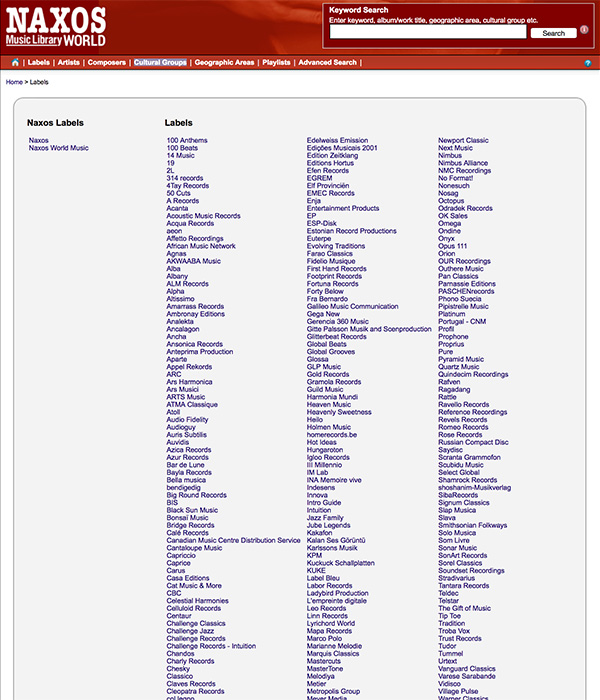Image resolution: width=600 pixels, height=700 pixels.
Task: Click the Home breadcrumb link
Action: [x=14, y=82]
